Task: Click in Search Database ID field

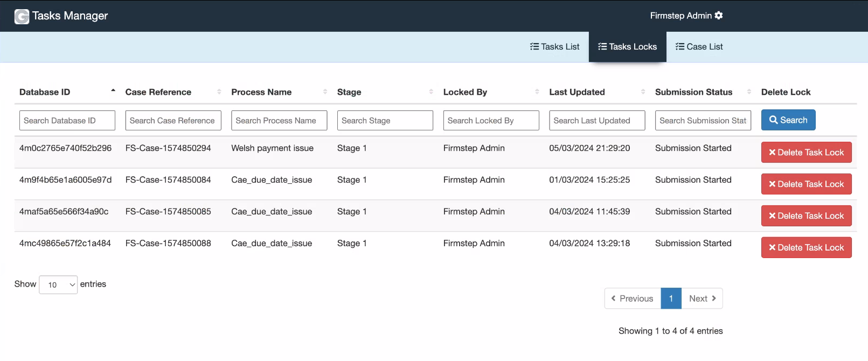Action: 67,121
